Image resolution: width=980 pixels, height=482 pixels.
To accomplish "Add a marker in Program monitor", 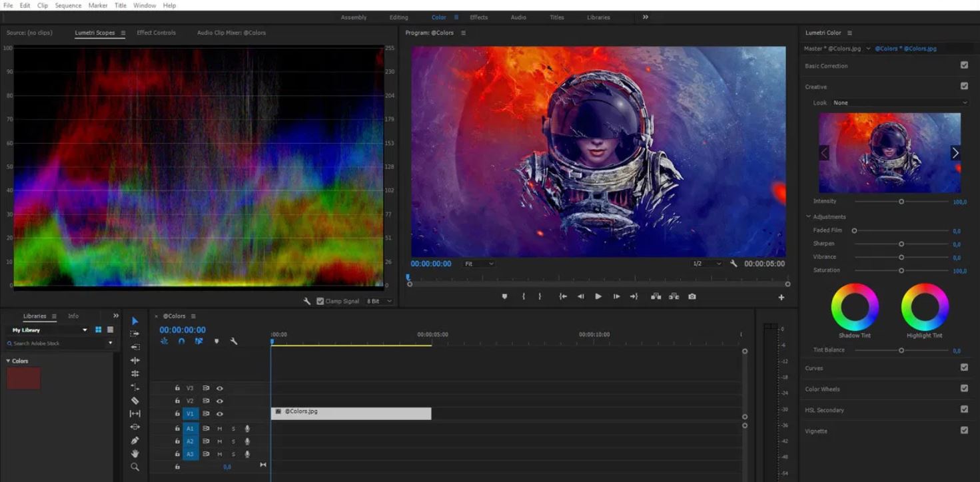I will [x=504, y=296].
